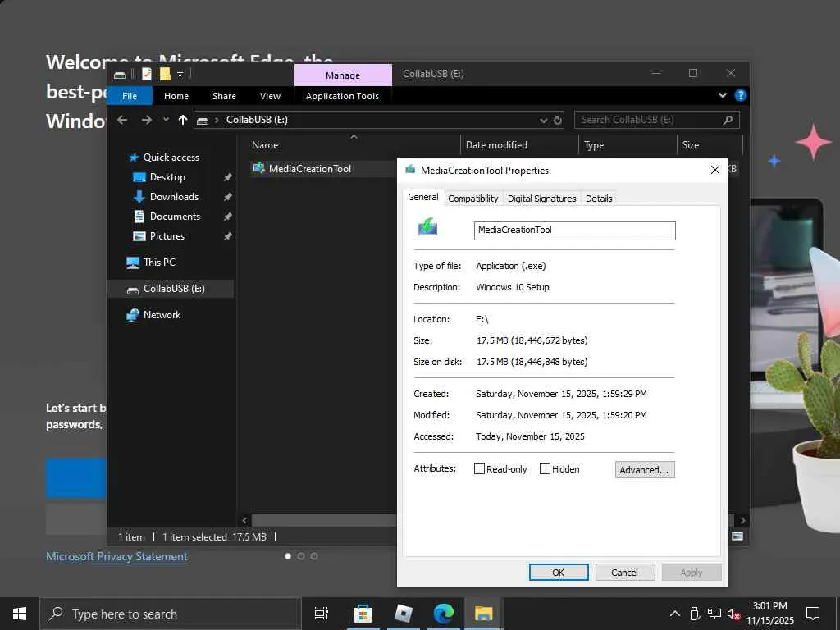The height and width of the screenshot is (630, 840).
Task: Click the New folder quick access icon
Action: [165, 74]
